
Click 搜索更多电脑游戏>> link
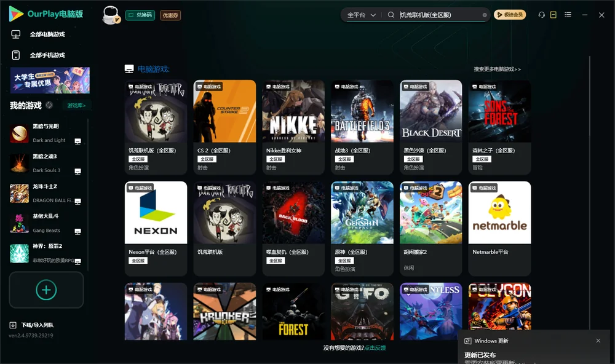[497, 69]
